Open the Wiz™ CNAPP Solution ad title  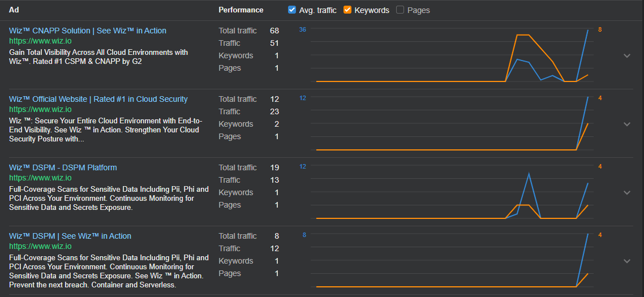coord(88,31)
